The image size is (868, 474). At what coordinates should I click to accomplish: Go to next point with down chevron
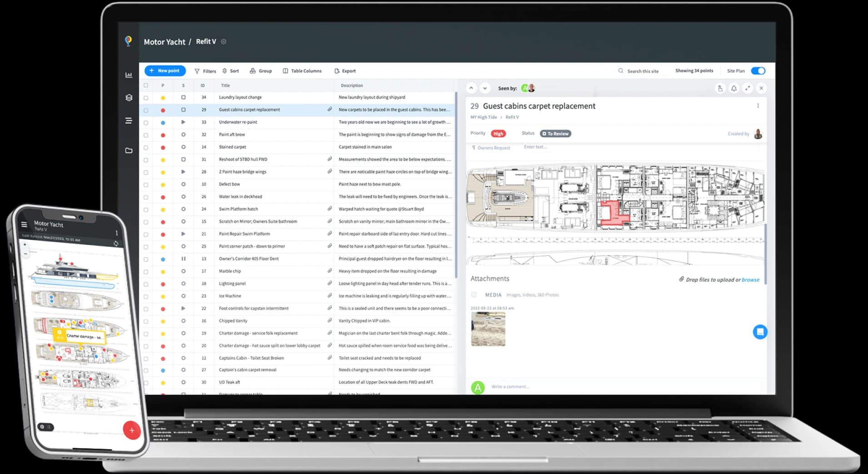(x=485, y=88)
